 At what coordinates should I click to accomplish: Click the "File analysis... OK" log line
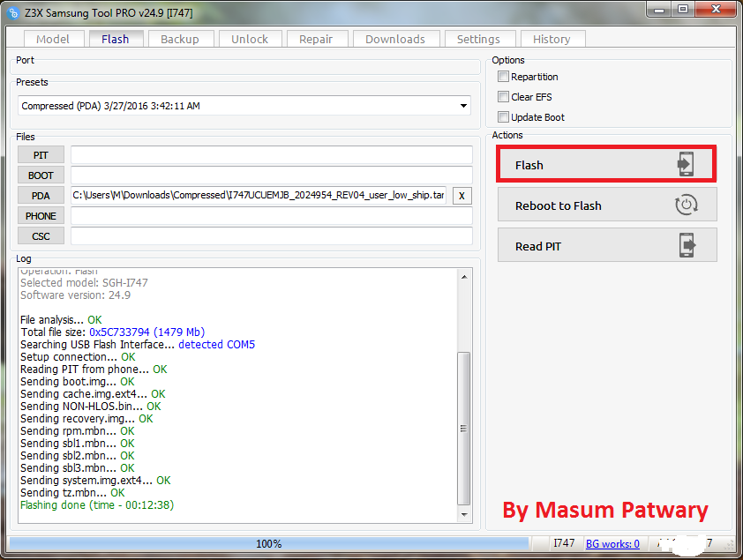[61, 320]
